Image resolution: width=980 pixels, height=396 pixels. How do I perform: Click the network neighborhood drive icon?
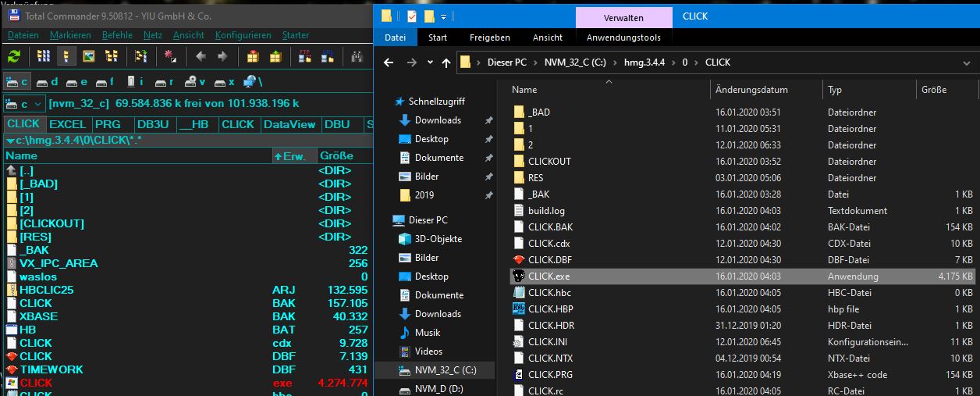[x=252, y=81]
